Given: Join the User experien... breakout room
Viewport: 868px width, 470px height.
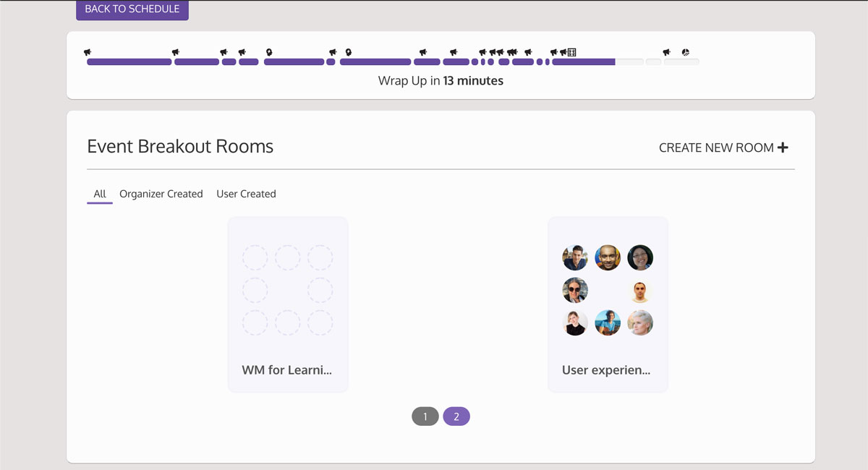Looking at the screenshot, I should pos(608,304).
